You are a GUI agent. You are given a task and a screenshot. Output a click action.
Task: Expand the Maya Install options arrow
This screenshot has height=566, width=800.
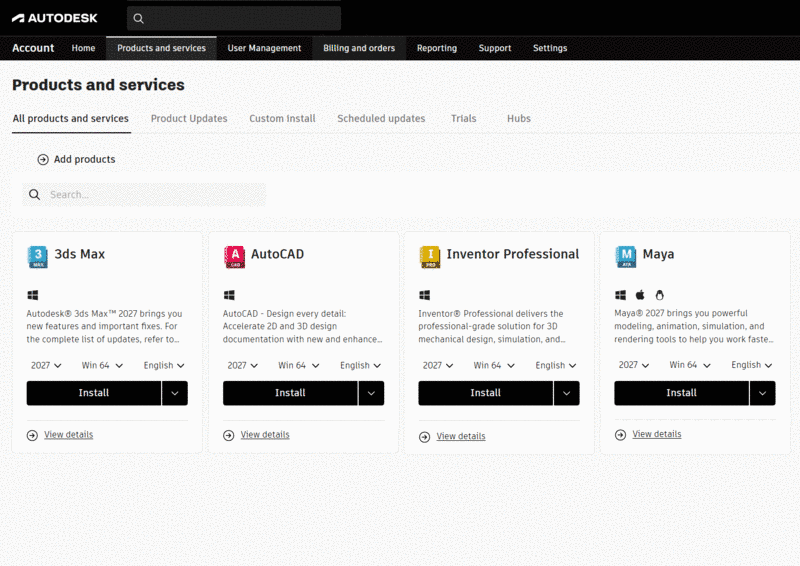[763, 393]
